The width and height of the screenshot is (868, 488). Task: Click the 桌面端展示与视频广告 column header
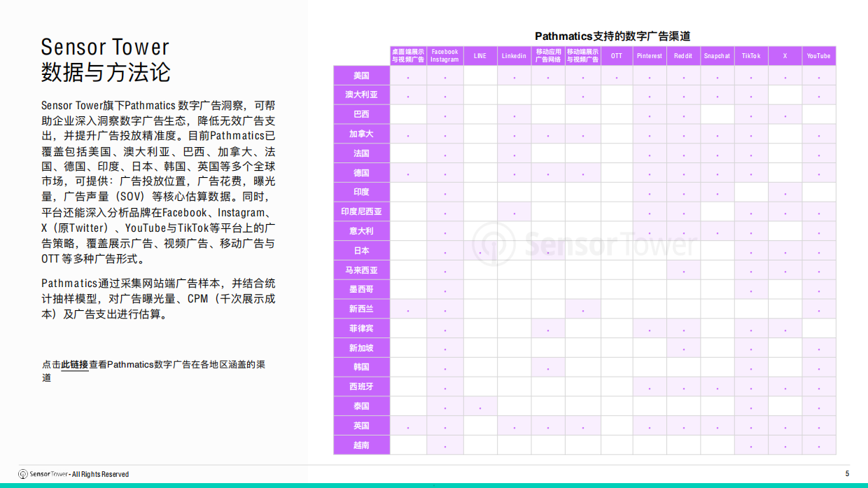coord(408,56)
